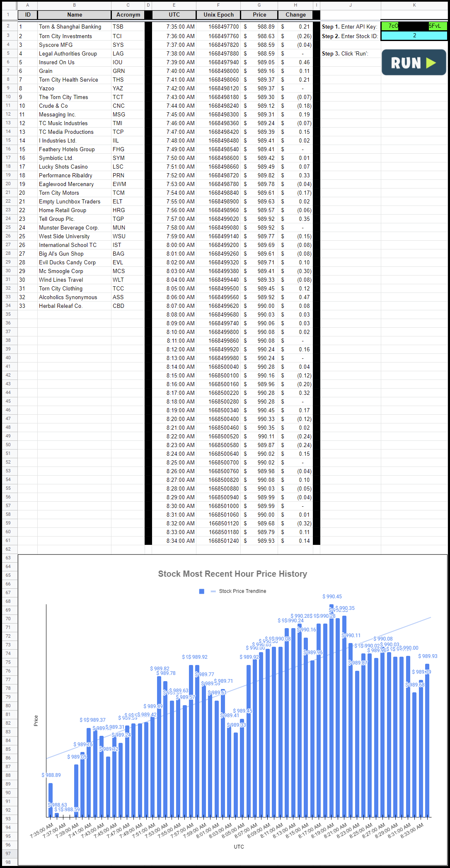
Task: Select cell International School TC
Action: 75,245
